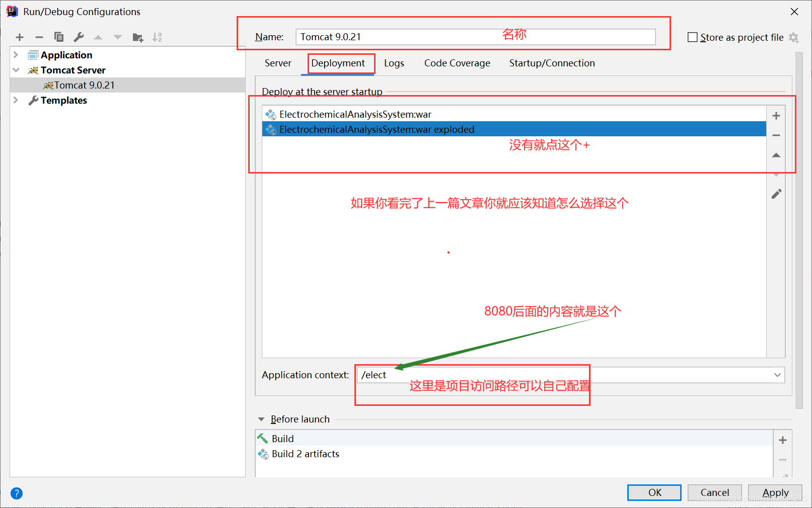Image resolution: width=812 pixels, height=508 pixels.
Task: Open the Startup/Connection tab
Action: [x=552, y=63]
